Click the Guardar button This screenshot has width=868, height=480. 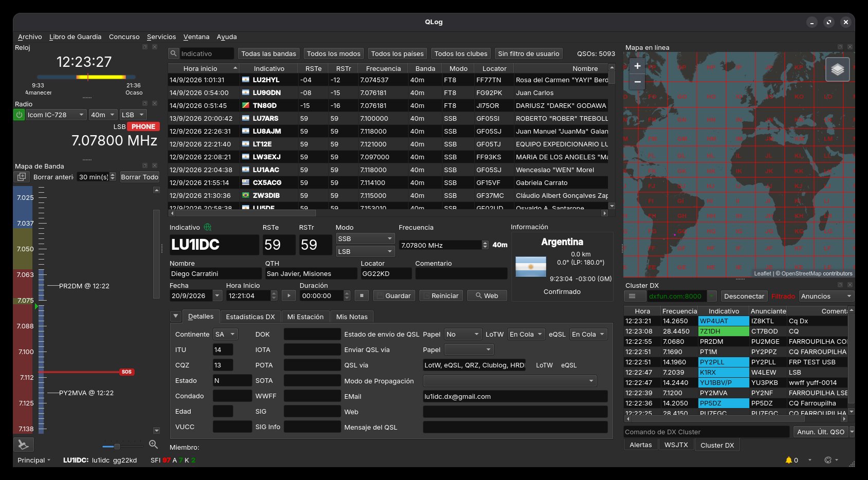[393, 296]
